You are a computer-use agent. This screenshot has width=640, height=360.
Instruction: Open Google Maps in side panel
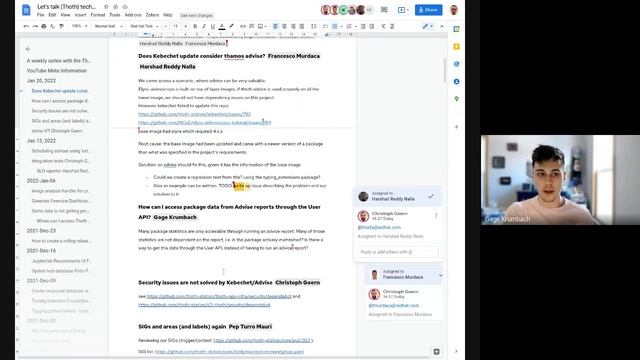[456, 99]
